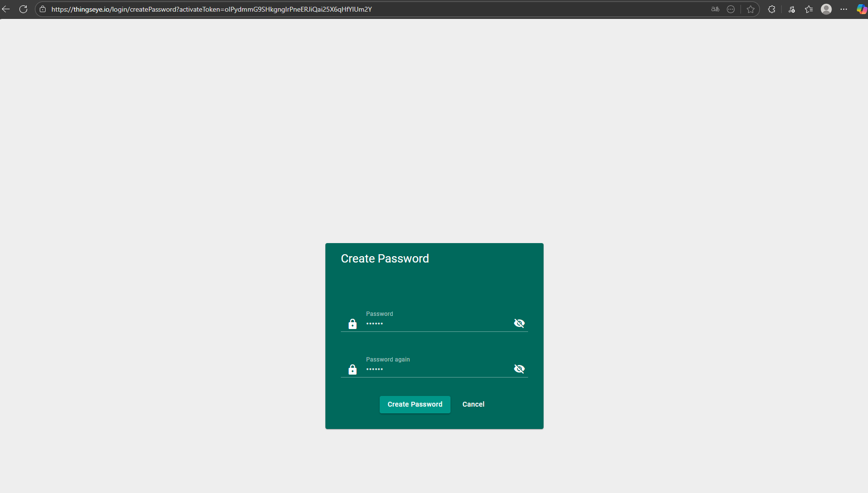Open the translate page option

pyautogui.click(x=715, y=9)
